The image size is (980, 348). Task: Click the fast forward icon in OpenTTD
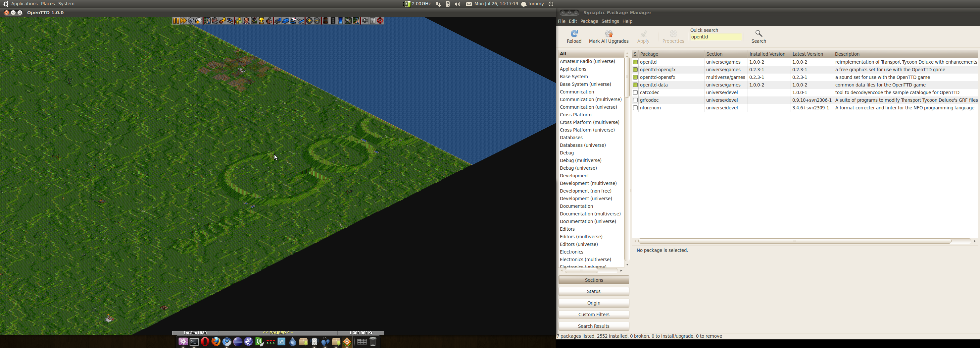coord(183,21)
